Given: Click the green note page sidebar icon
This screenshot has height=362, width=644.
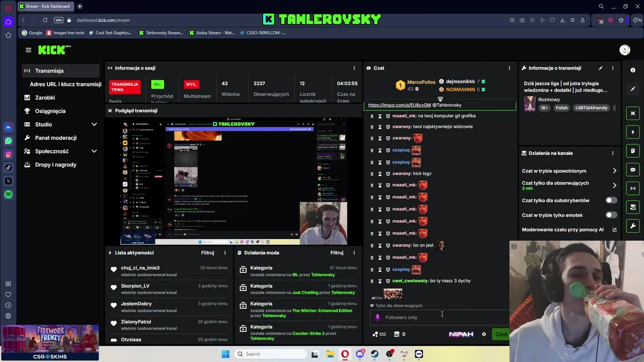Looking at the screenshot, I should 633,151.
